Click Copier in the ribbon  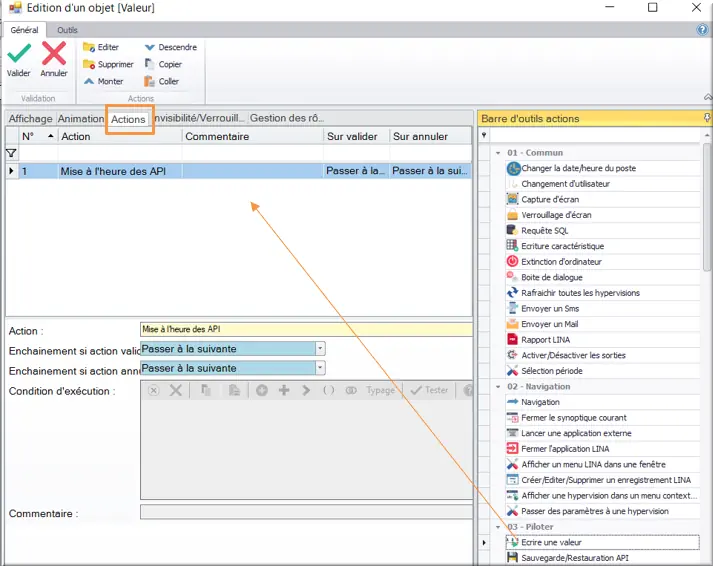pos(163,64)
